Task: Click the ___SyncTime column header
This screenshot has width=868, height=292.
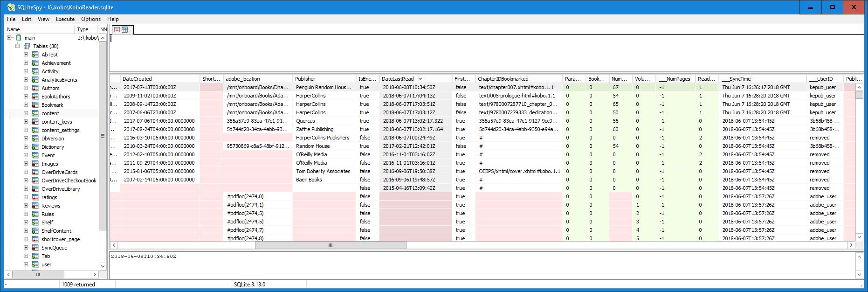Action: coord(762,79)
